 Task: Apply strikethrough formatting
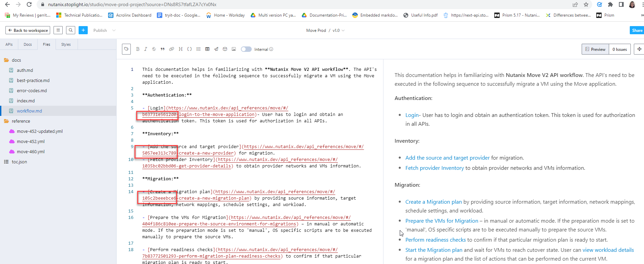point(154,49)
